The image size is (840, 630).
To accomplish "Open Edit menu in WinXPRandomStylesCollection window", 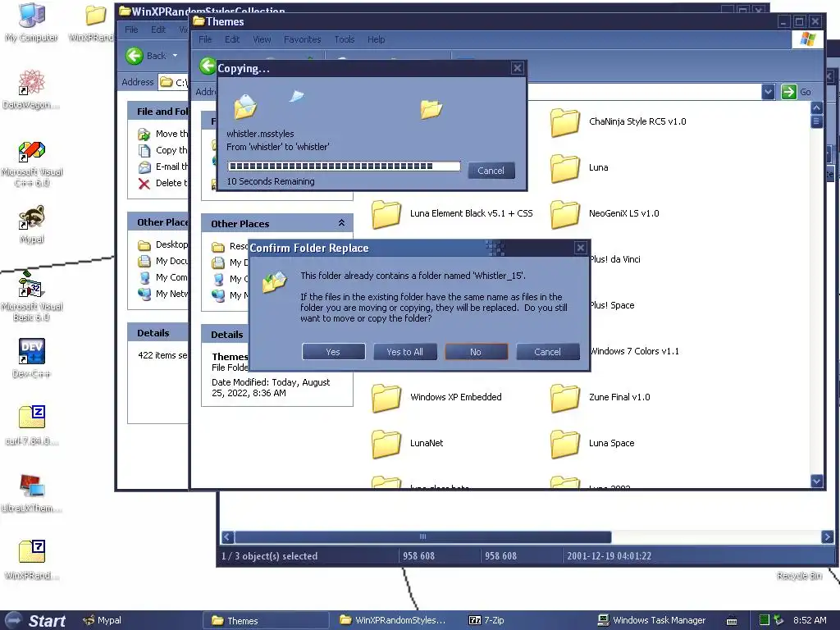I will tap(158, 30).
